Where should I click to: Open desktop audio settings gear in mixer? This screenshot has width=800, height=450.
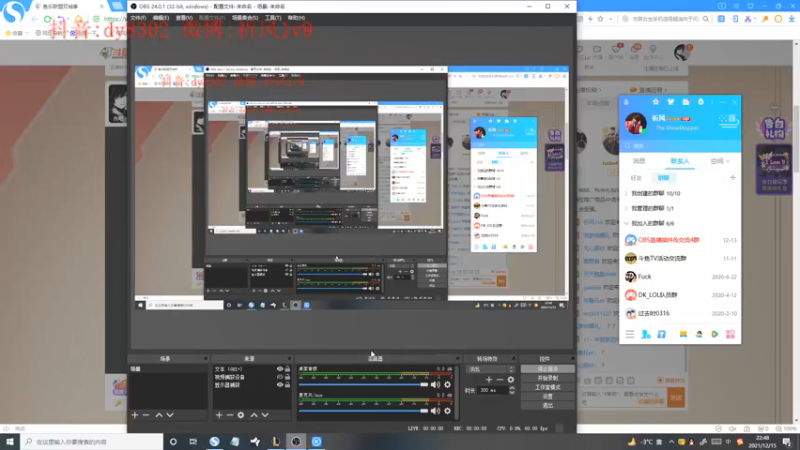[447, 385]
